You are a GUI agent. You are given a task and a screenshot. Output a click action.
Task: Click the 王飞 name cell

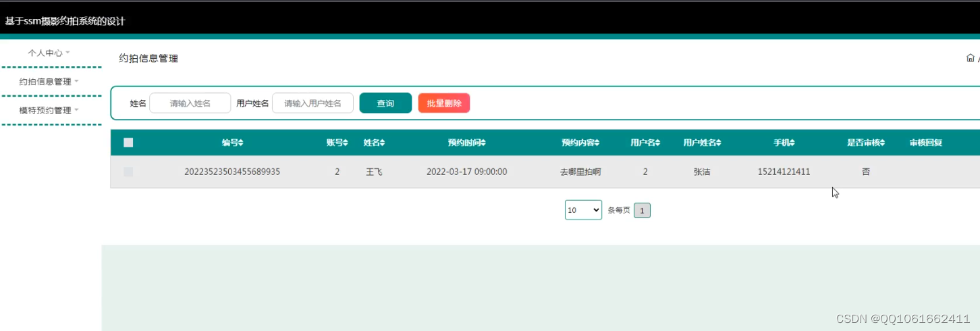click(374, 172)
